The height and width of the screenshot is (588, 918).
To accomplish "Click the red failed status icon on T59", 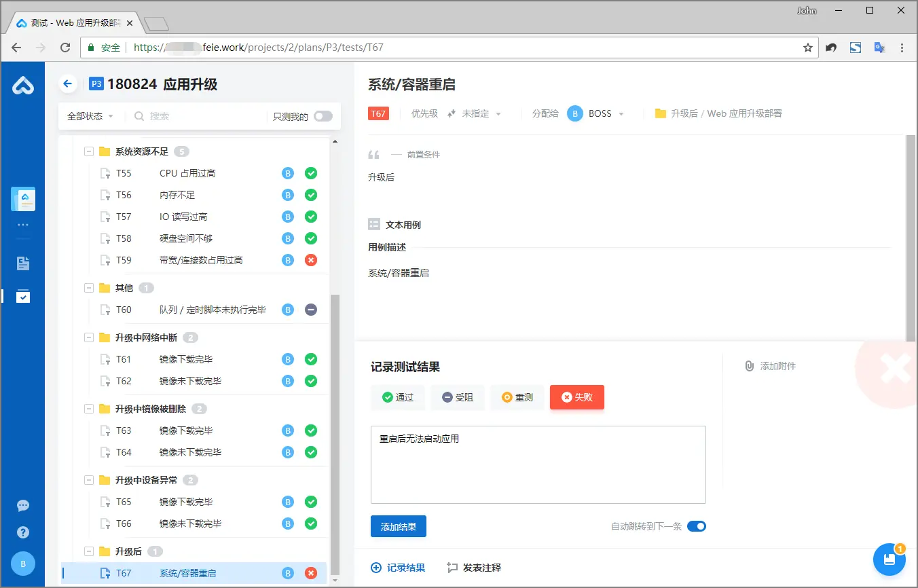I will pos(311,260).
